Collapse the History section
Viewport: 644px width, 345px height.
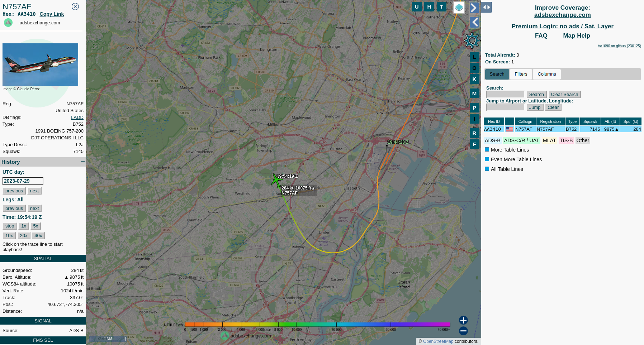[83, 162]
